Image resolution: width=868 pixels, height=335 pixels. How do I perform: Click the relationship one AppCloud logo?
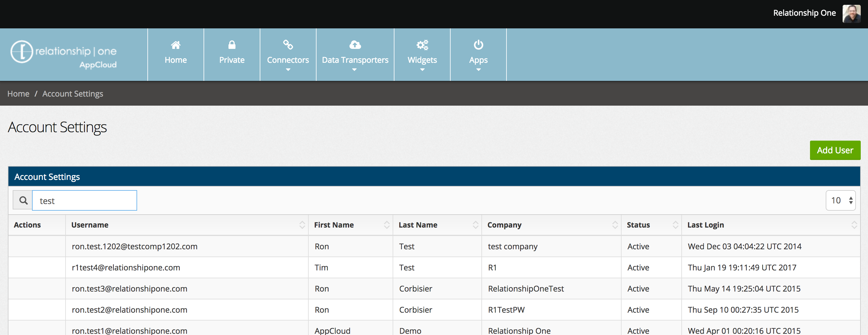pos(64,55)
